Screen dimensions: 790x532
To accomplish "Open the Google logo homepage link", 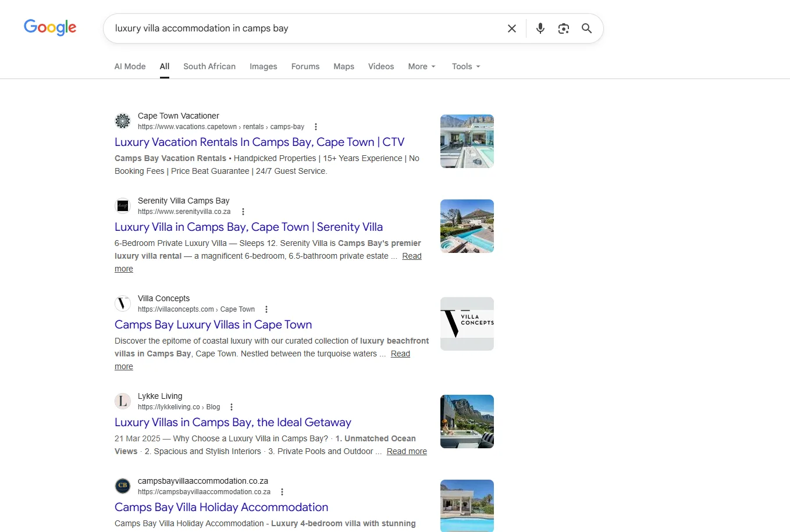I will point(50,27).
